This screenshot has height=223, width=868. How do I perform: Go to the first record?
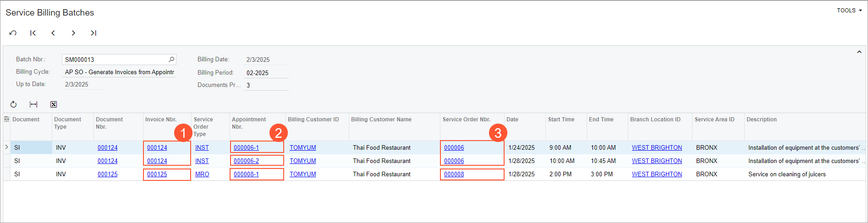pos(33,33)
